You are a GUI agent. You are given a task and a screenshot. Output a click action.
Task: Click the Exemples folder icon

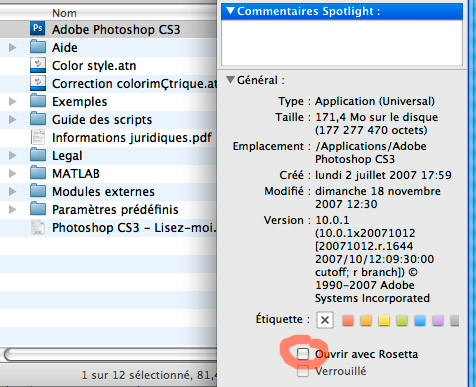pos(38,101)
